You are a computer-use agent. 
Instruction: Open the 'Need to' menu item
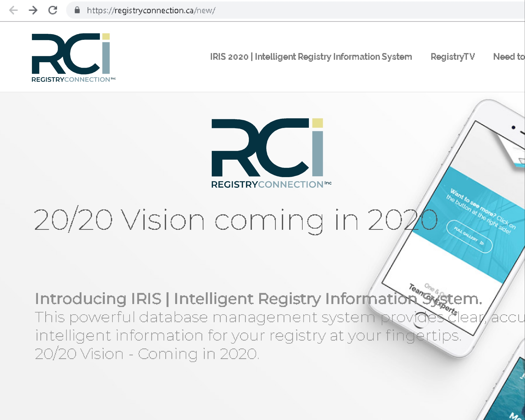point(509,57)
